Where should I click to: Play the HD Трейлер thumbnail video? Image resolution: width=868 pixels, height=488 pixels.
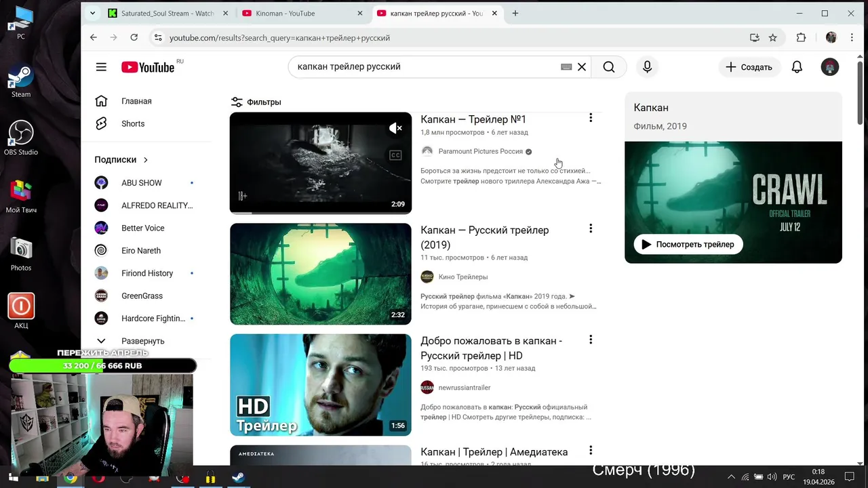coord(321,385)
